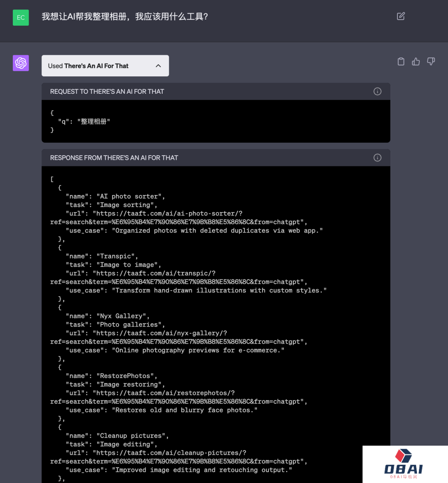This screenshot has height=483, width=448.
Task: Click the 08AI logo watermark
Action: pyautogui.click(x=404, y=464)
